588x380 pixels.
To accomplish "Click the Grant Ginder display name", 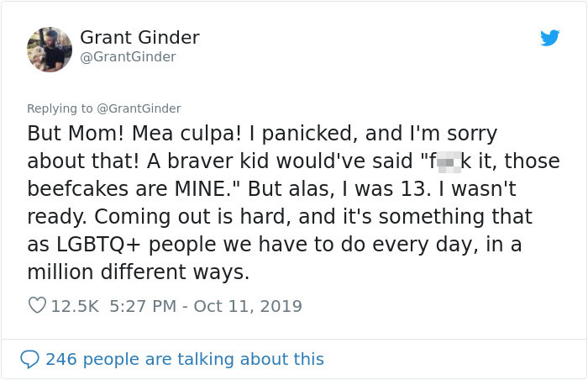I will [139, 38].
